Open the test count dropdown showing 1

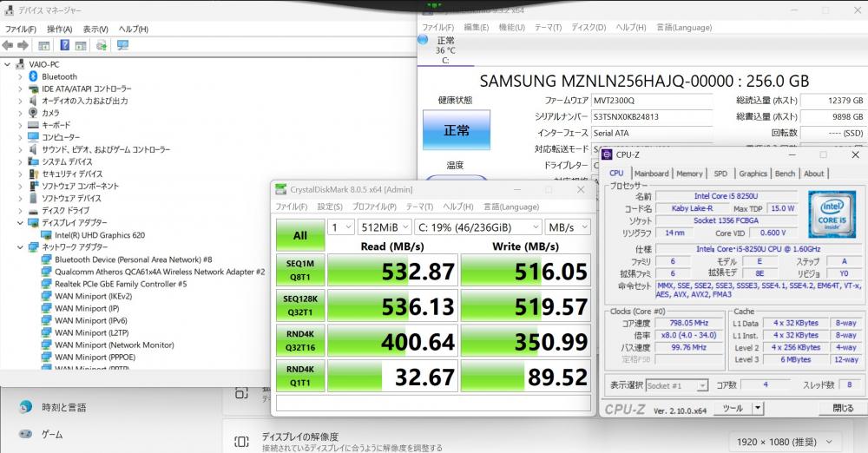(341, 227)
